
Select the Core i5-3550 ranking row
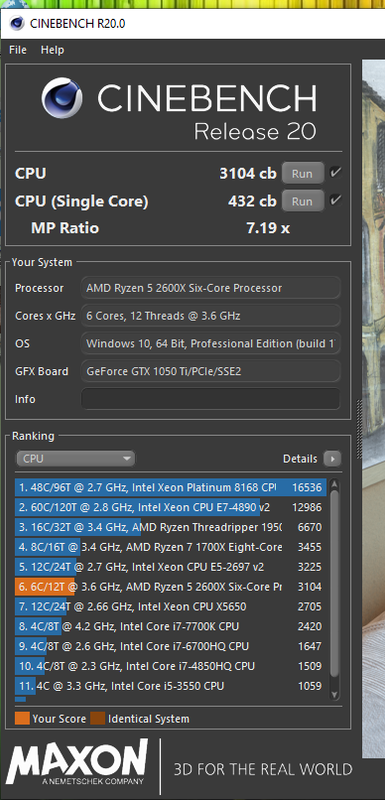click(x=170, y=686)
